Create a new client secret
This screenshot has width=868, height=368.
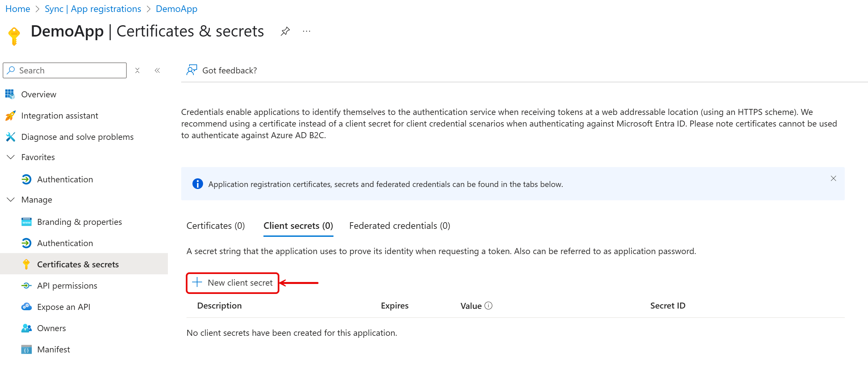click(x=233, y=283)
